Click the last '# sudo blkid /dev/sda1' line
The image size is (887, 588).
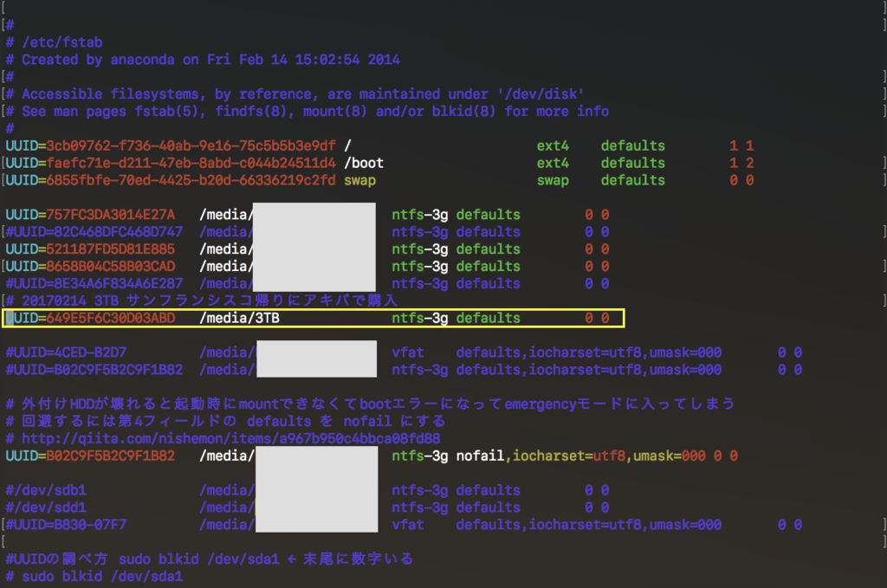point(94,577)
